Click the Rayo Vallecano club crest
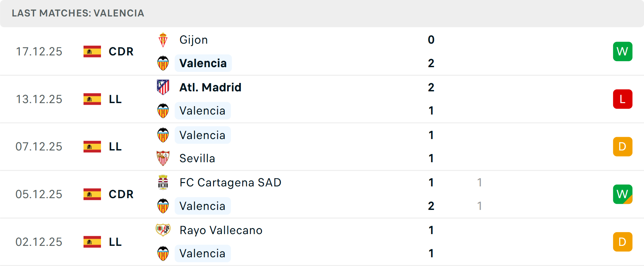Screen dimensions: 644x266 (x=163, y=230)
